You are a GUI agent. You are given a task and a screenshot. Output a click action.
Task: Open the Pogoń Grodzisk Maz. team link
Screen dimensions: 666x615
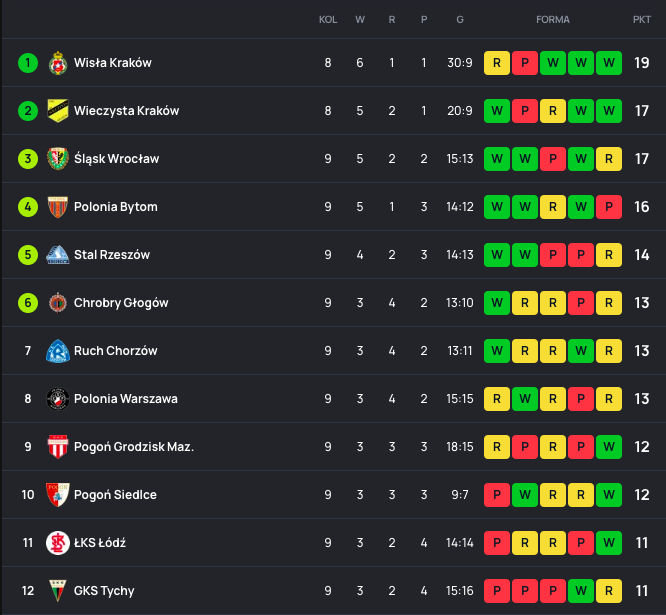134,447
